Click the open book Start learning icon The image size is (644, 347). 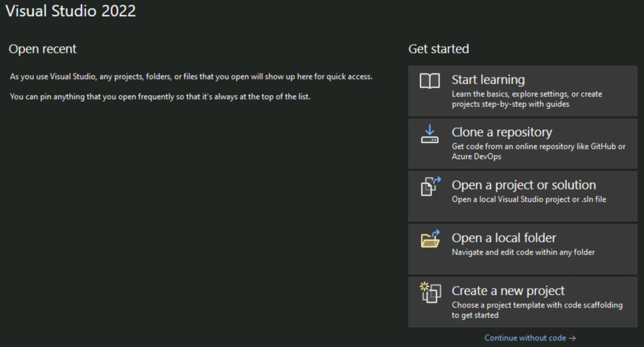(430, 81)
